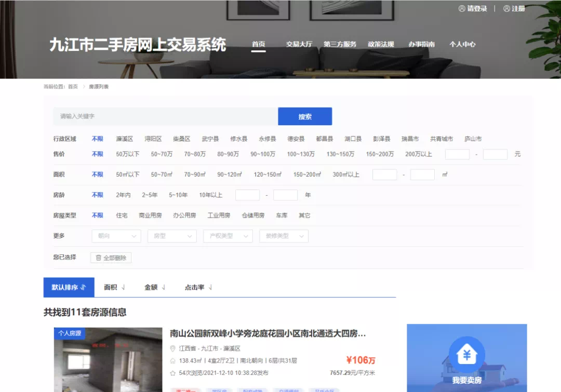Viewport: 561px width, 392px height.
Task: Open the 朝向 dropdown
Action: click(116, 236)
